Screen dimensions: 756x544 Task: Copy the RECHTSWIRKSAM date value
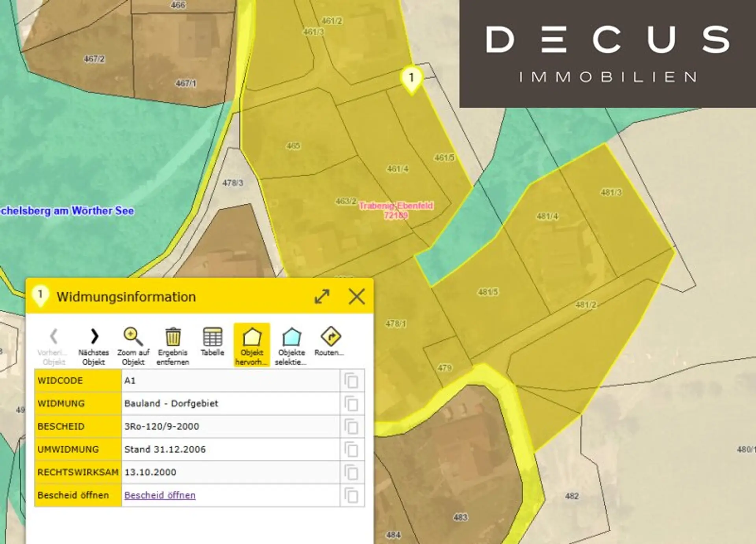coord(351,472)
